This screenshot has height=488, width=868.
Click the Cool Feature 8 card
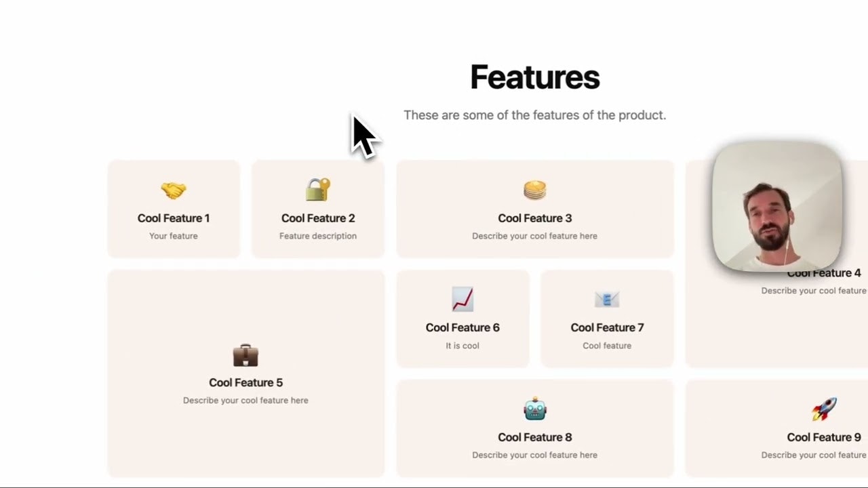tap(535, 428)
